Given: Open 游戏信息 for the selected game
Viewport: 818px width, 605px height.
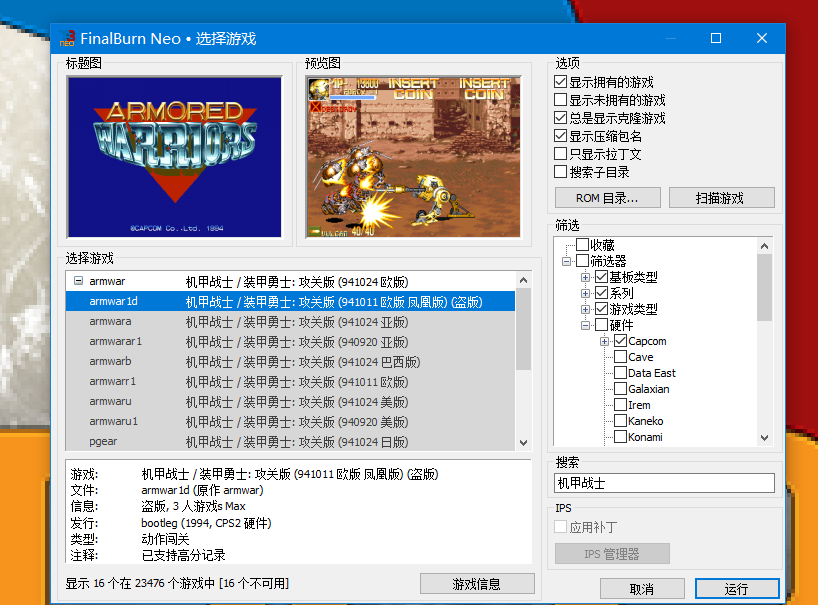Looking at the screenshot, I should pyautogui.click(x=477, y=584).
